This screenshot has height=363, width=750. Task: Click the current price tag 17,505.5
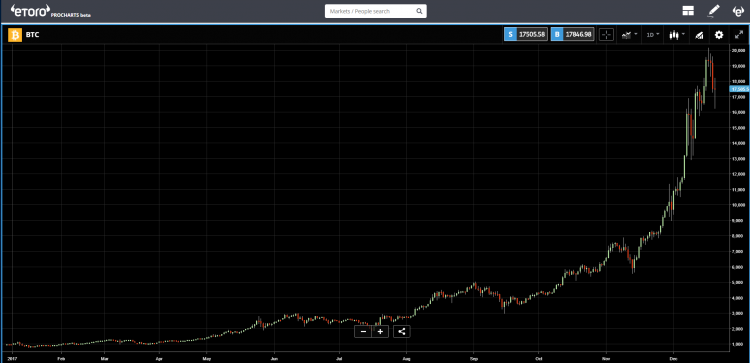click(739, 89)
